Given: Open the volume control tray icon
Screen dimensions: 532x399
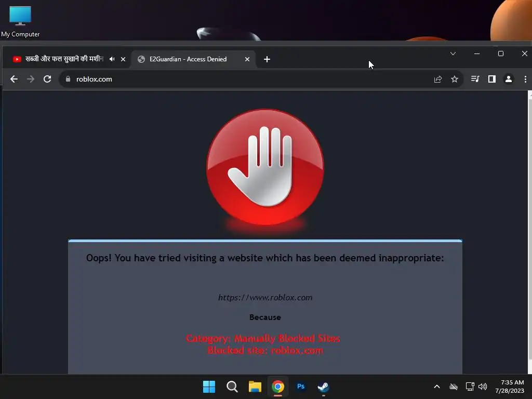Looking at the screenshot, I should pyautogui.click(x=483, y=387).
